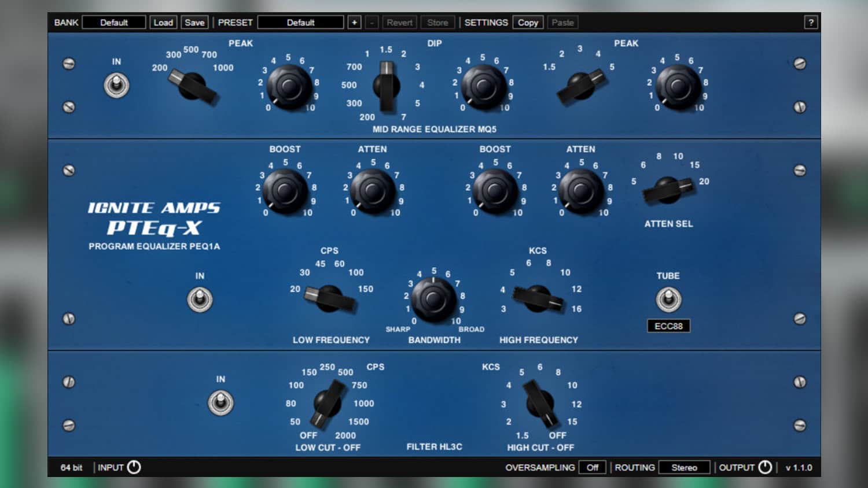Click the 64 bit status label
The height and width of the screenshot is (488, 868).
(x=72, y=467)
